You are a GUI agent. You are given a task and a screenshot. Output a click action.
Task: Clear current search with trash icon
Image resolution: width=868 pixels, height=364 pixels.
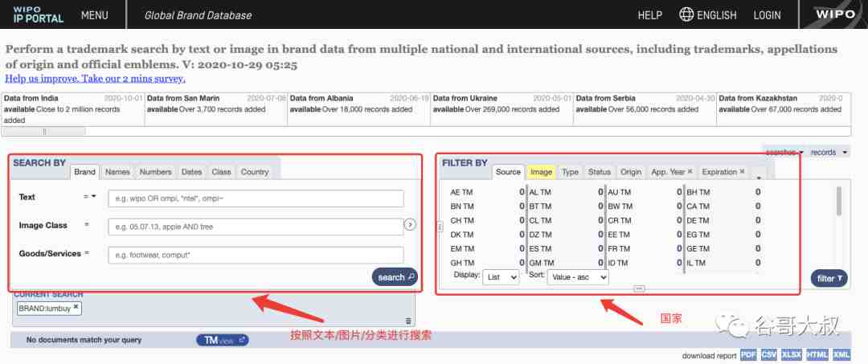[x=408, y=321]
